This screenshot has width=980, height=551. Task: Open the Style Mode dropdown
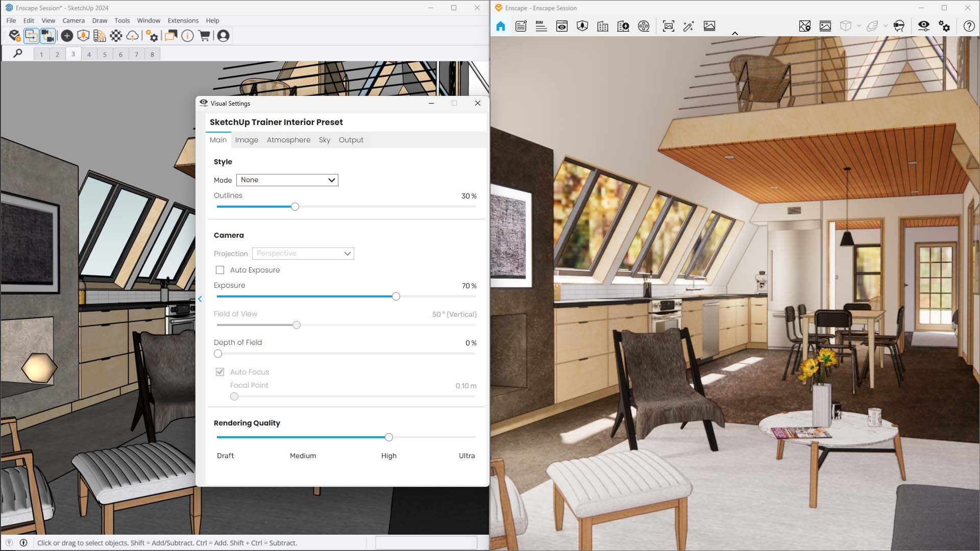coord(287,180)
